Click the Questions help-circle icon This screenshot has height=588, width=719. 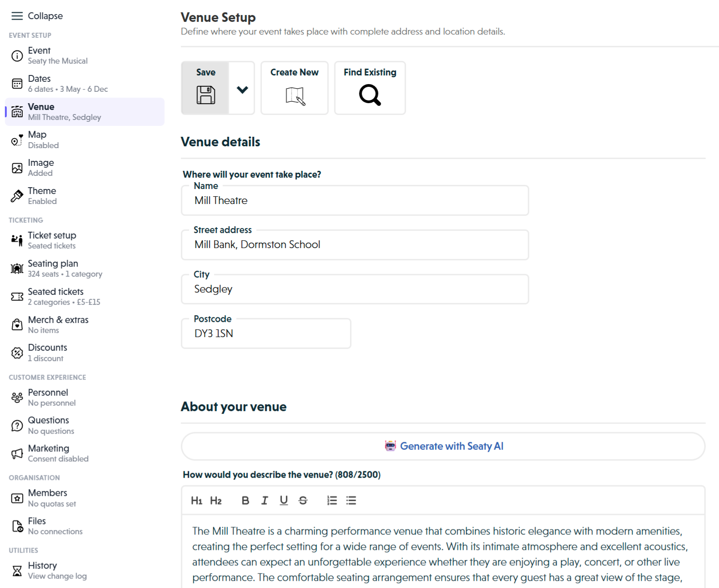(17, 426)
